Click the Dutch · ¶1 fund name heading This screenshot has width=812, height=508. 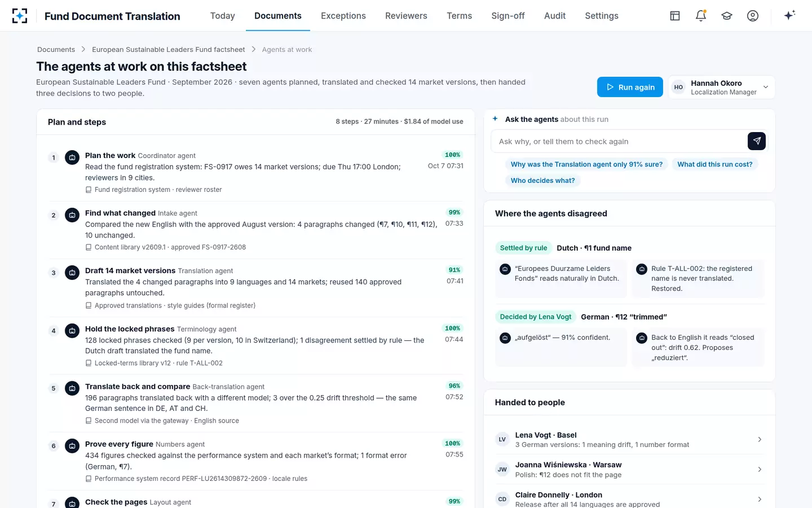594,248
